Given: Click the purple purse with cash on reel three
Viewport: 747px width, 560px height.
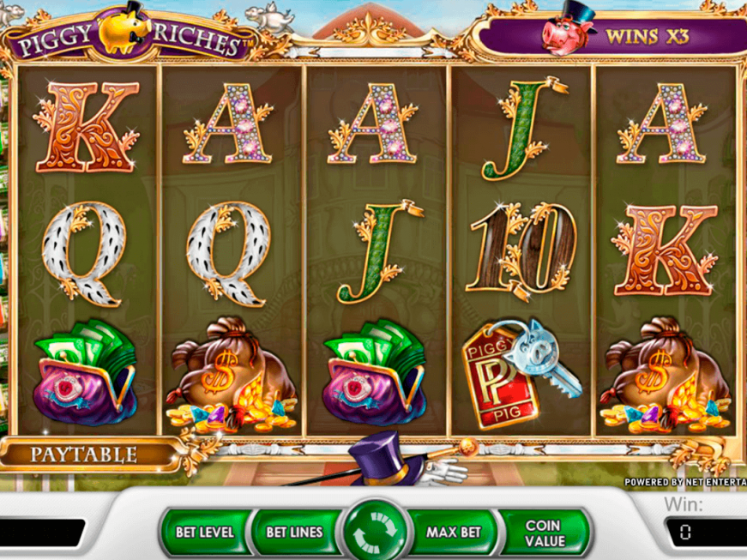Looking at the screenshot, I should coord(375,373).
